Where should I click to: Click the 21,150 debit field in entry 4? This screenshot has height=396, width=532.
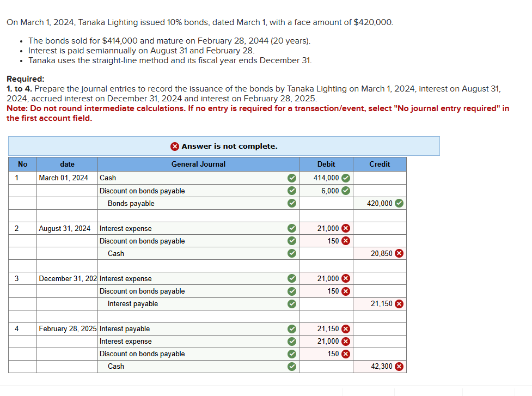(327, 328)
